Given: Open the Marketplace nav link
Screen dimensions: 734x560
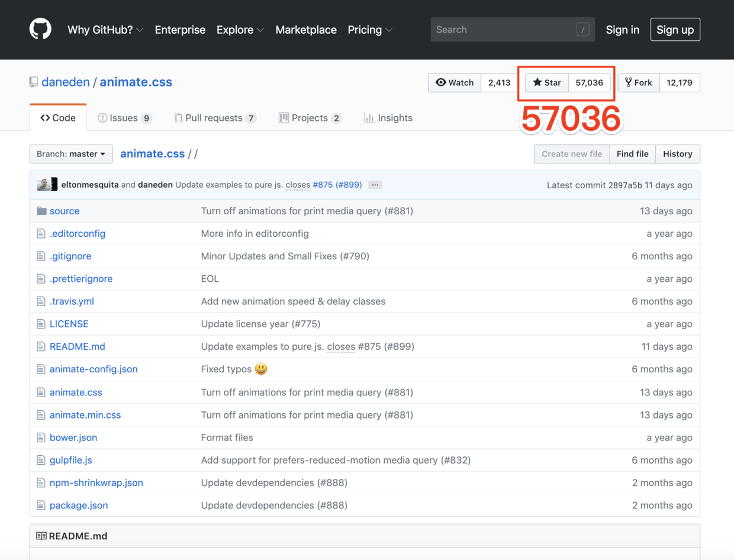Looking at the screenshot, I should (306, 30).
